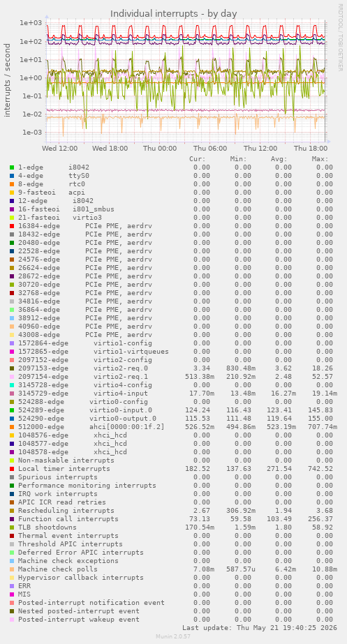Click the Avg column header
347x644 pixels.
(279, 159)
